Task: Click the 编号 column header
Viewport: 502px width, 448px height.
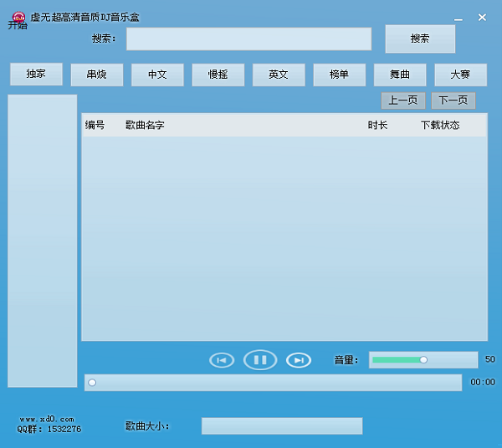Action: (x=95, y=125)
